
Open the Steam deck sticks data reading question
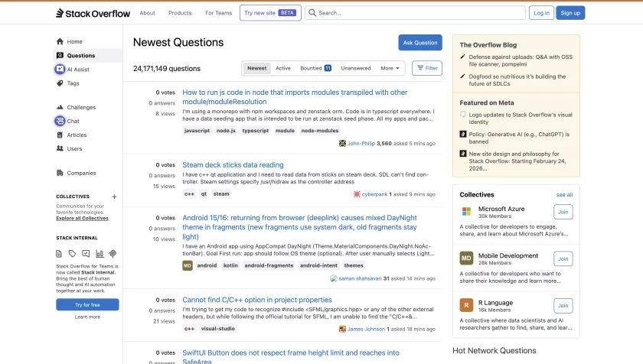pyautogui.click(x=233, y=164)
